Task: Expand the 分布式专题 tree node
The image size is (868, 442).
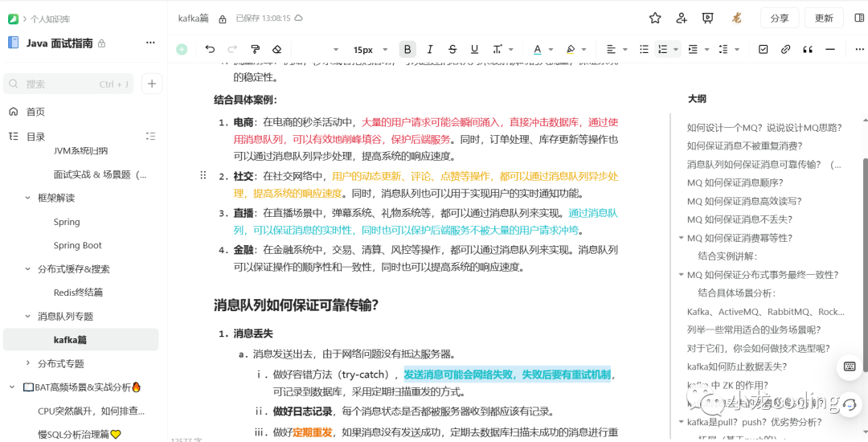Action: coord(27,363)
